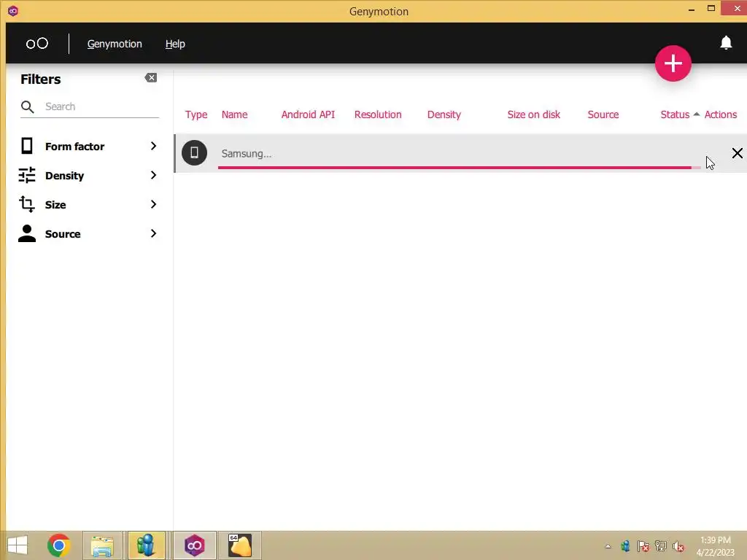747x560 pixels.
Task: Click the Source person icon
Action: pyautogui.click(x=27, y=233)
